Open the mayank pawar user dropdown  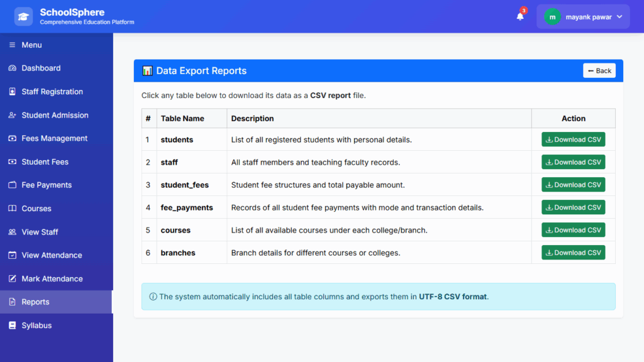point(583,17)
